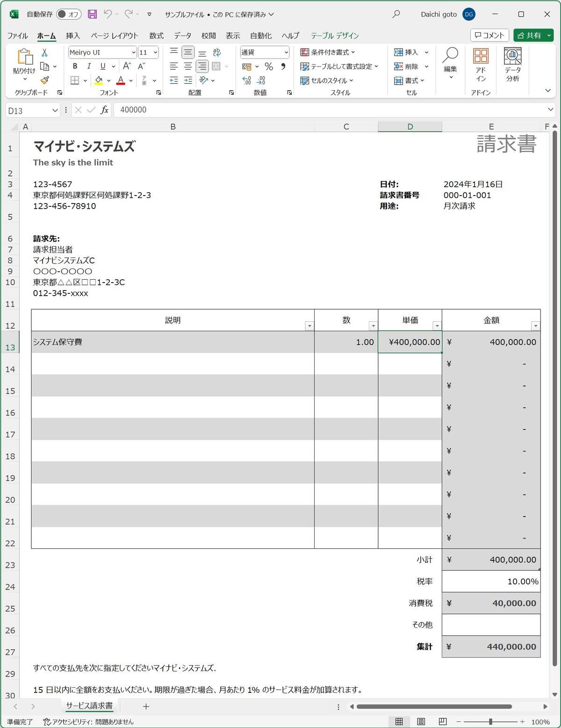This screenshot has width=561, height=728.
Task: Click the Wrap text icon
Action: (216, 52)
